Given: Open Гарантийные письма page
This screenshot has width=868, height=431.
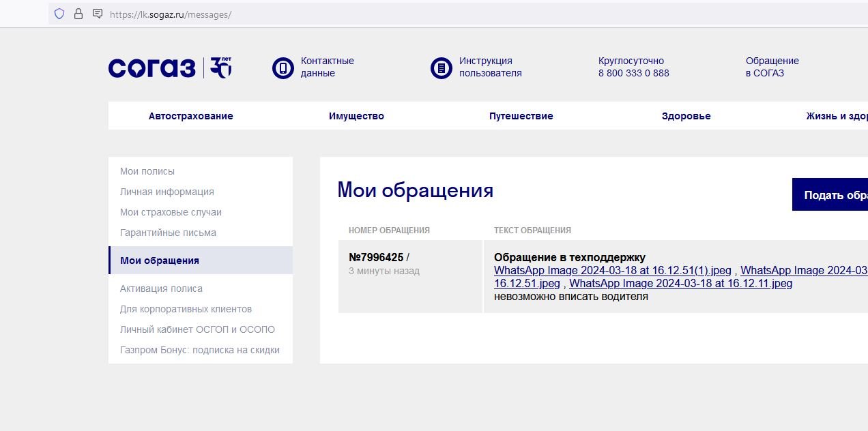Looking at the screenshot, I should click(x=168, y=233).
